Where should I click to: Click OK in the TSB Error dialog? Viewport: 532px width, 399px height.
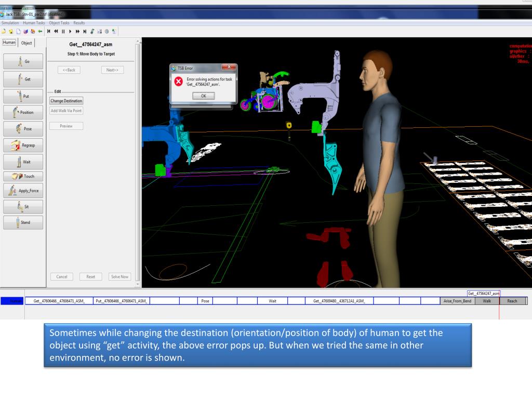click(x=203, y=96)
